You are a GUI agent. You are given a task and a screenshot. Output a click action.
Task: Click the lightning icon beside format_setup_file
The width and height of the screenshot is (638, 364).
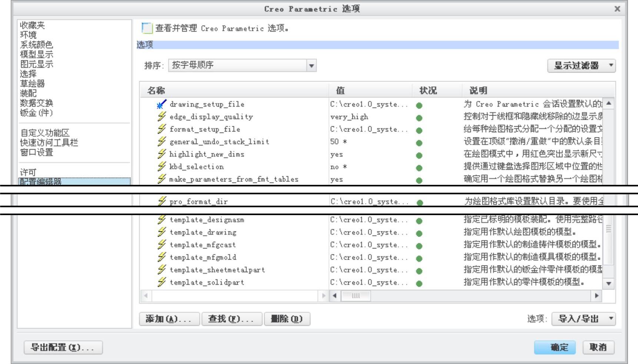[162, 129]
